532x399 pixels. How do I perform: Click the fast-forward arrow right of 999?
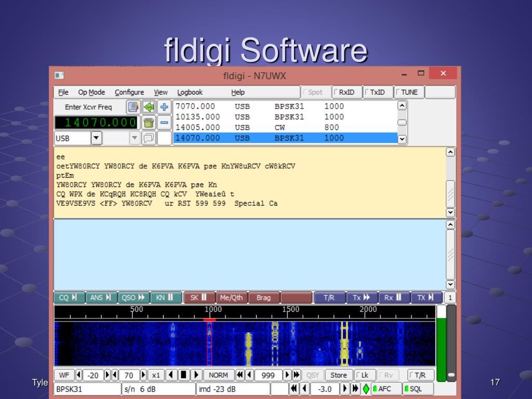tap(296, 375)
